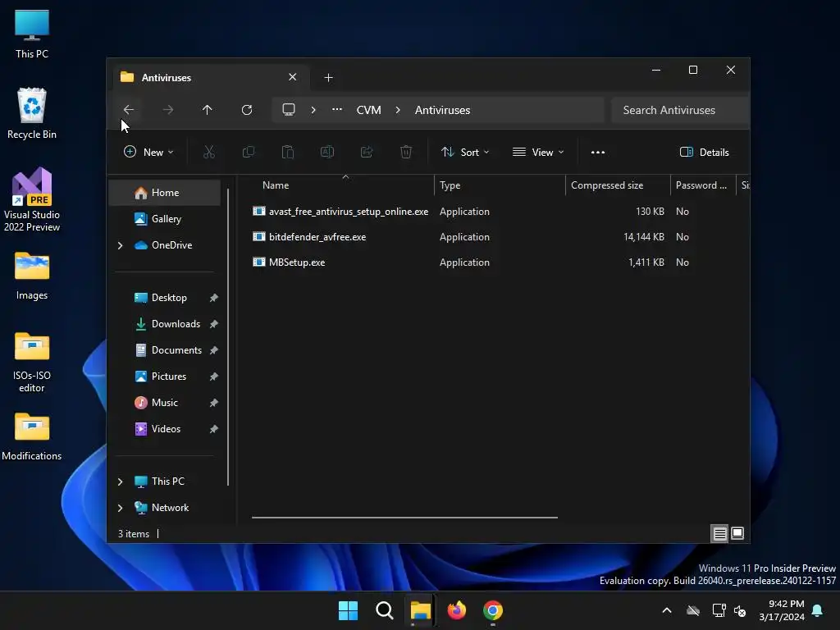Open Google Chrome from taskbar
Screen dimensions: 840x630
pyautogui.click(x=493, y=610)
